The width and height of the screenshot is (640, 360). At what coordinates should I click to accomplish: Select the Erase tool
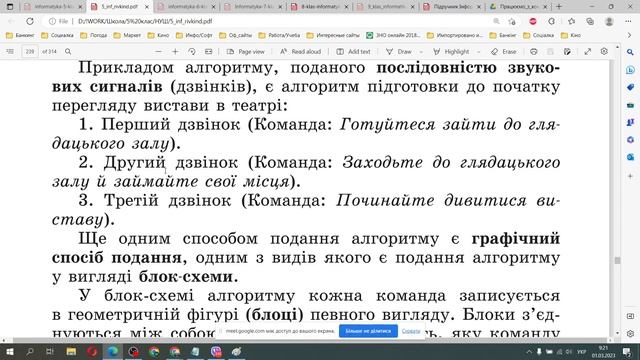pyautogui.click(x=504, y=52)
